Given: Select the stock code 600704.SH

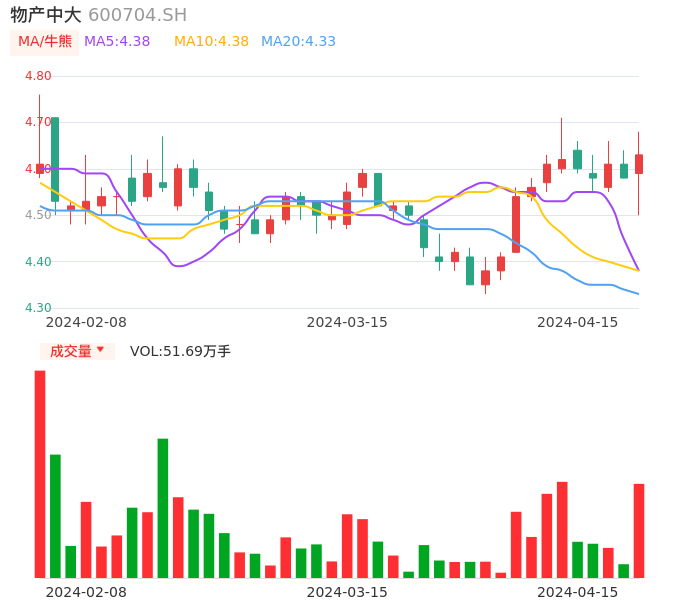Looking at the screenshot, I should point(137,15).
